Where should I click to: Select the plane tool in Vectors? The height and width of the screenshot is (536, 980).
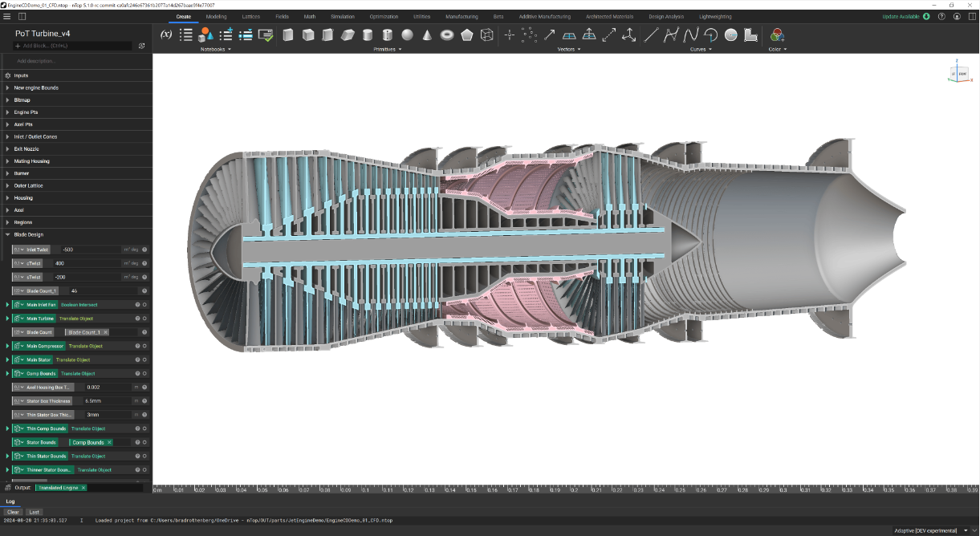point(569,35)
